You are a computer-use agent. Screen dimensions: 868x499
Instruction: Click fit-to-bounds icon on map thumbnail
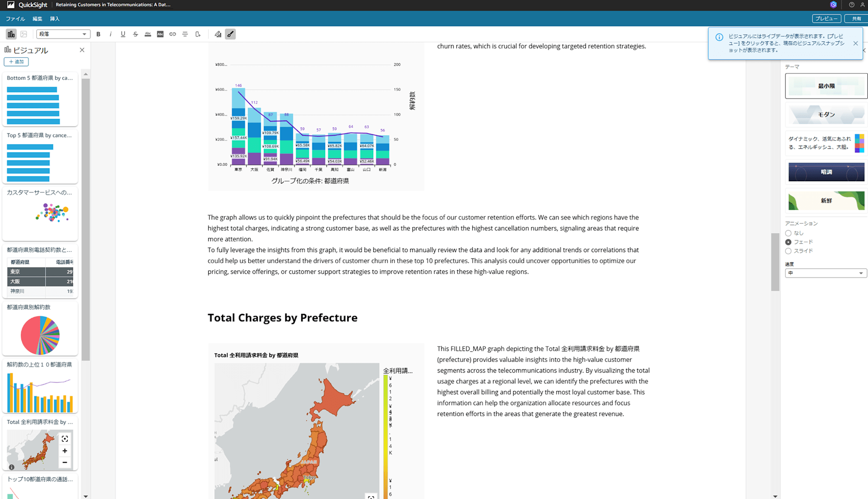[65, 439]
